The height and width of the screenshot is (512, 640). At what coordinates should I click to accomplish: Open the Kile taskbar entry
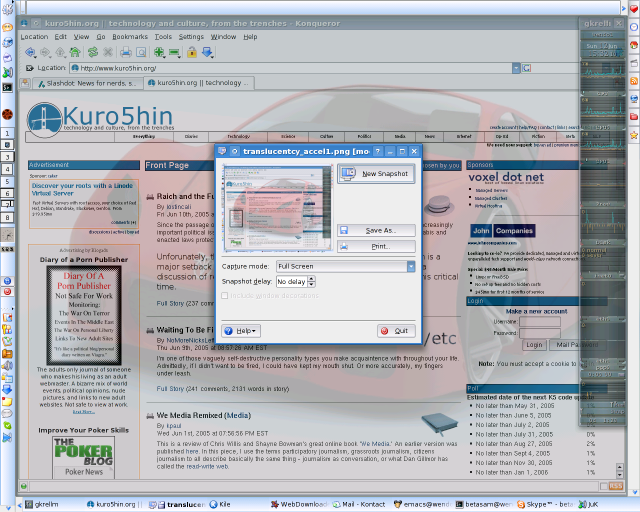tap(220, 505)
